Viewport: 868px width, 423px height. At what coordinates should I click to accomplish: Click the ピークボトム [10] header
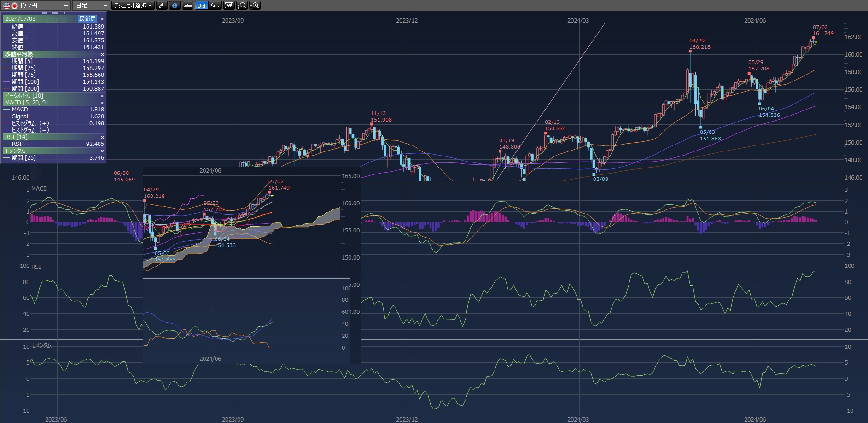(x=24, y=96)
